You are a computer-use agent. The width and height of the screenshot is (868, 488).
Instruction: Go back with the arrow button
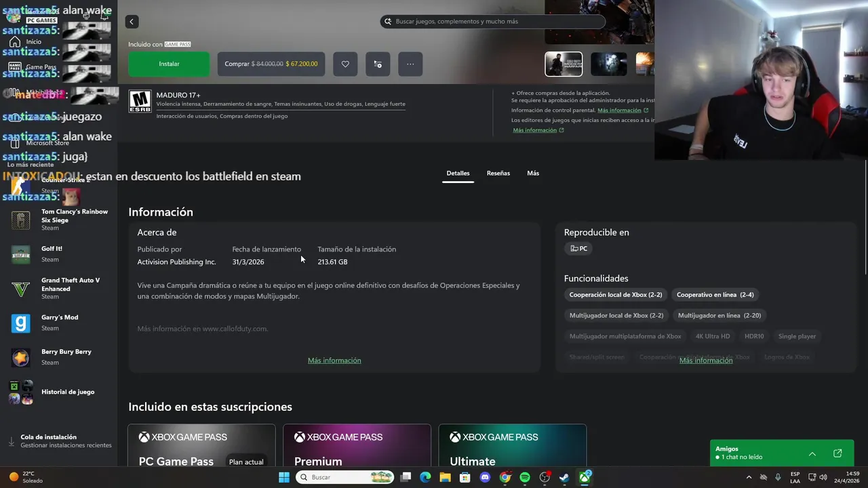(x=132, y=22)
